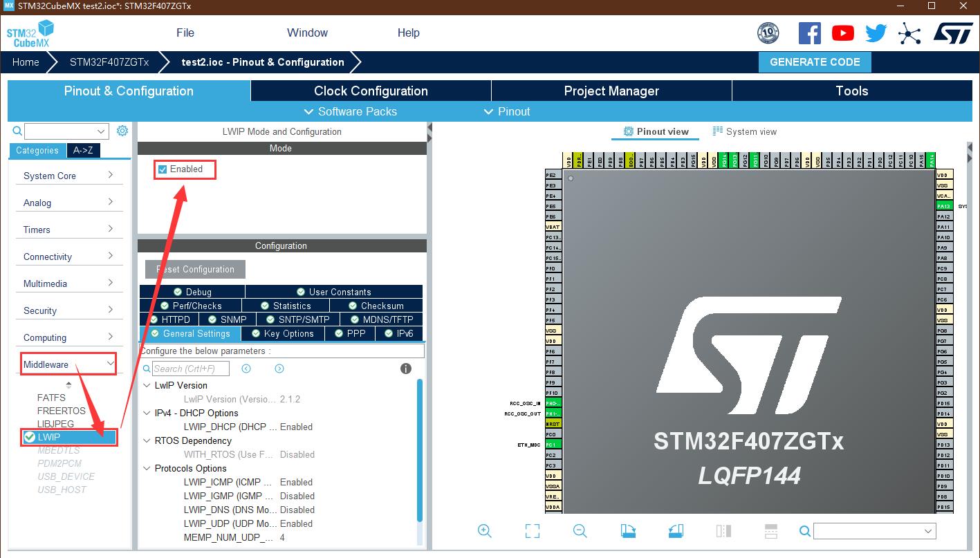The height and width of the screenshot is (558, 980).
Task: Expand the Analog category
Action: coord(69,203)
